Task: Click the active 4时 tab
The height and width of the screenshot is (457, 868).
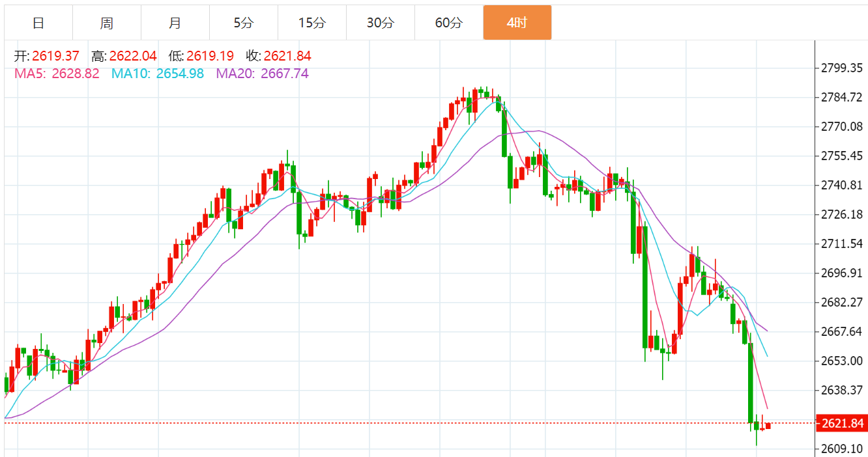Action: 517,23
